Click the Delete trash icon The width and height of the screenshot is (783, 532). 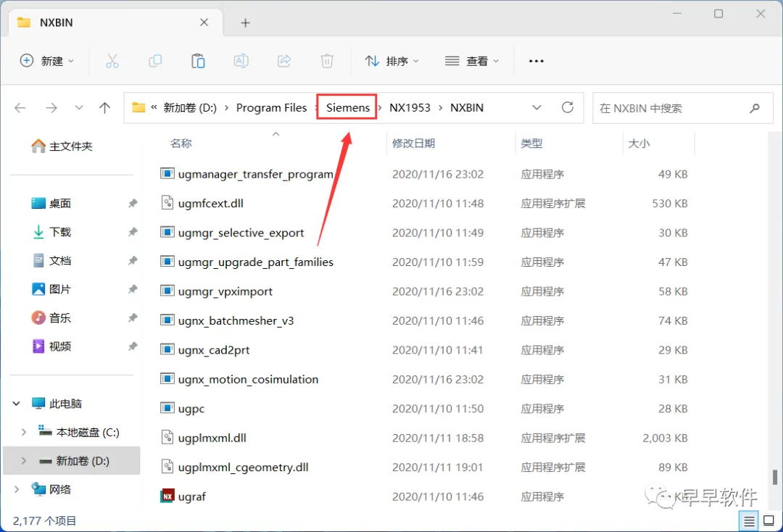coord(327,61)
